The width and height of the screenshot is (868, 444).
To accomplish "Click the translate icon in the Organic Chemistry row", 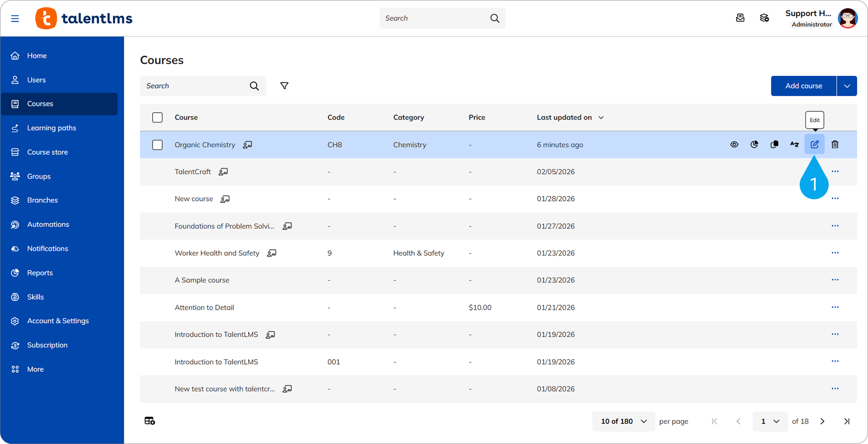I will tap(794, 144).
